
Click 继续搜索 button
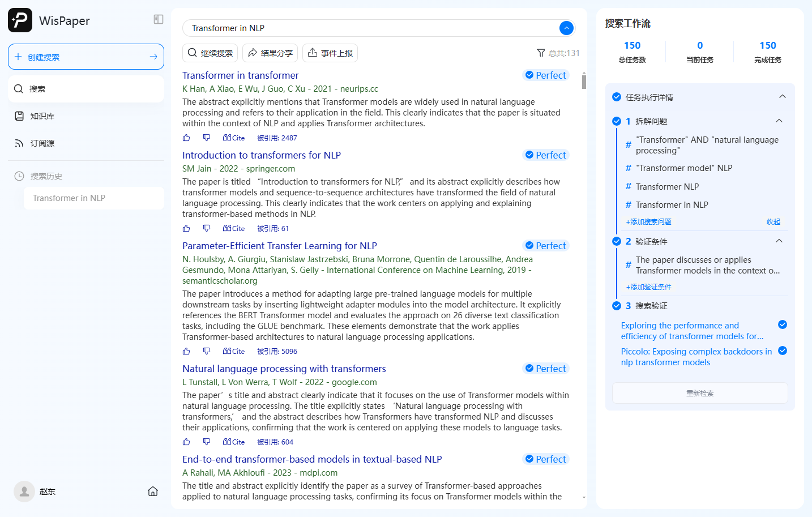coord(210,53)
